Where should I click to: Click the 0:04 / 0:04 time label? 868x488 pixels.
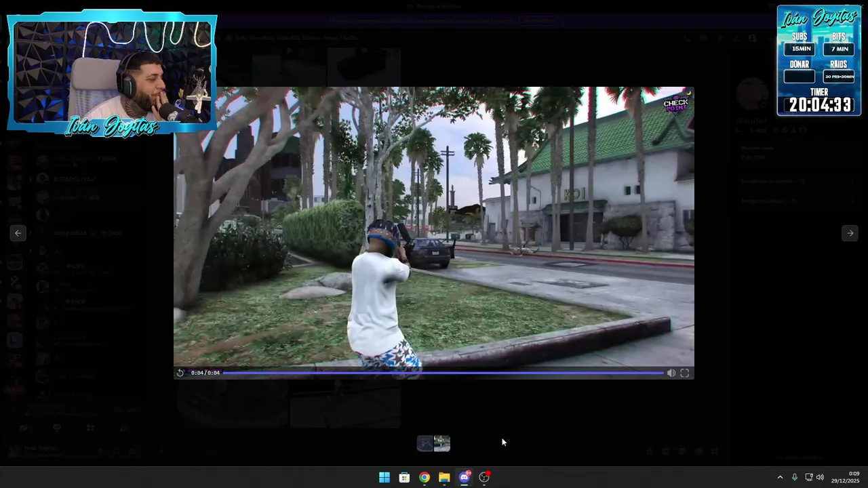point(205,373)
